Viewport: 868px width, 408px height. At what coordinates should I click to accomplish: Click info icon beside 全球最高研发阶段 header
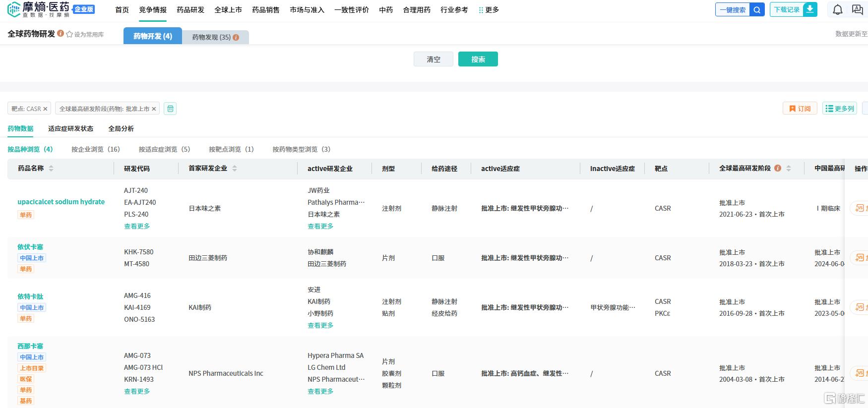pos(778,168)
